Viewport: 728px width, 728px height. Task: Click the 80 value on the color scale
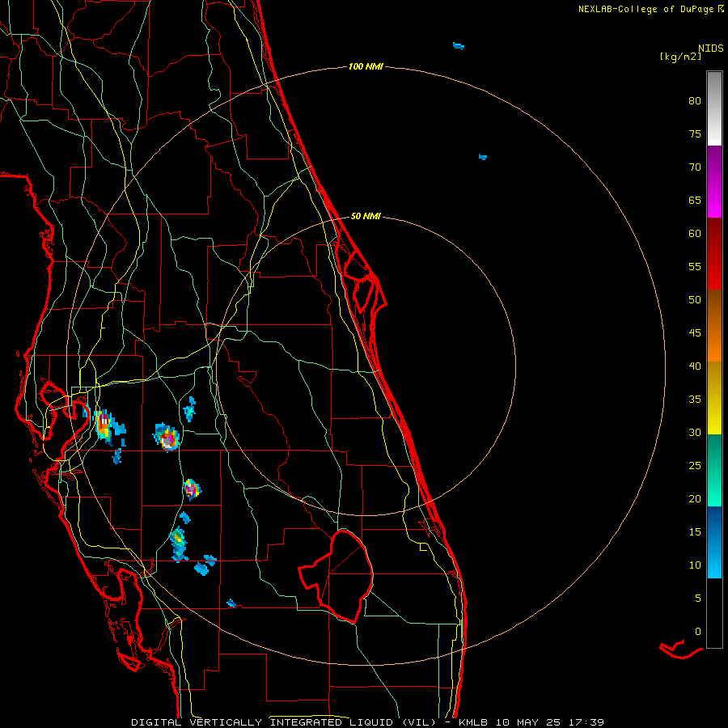695,101
